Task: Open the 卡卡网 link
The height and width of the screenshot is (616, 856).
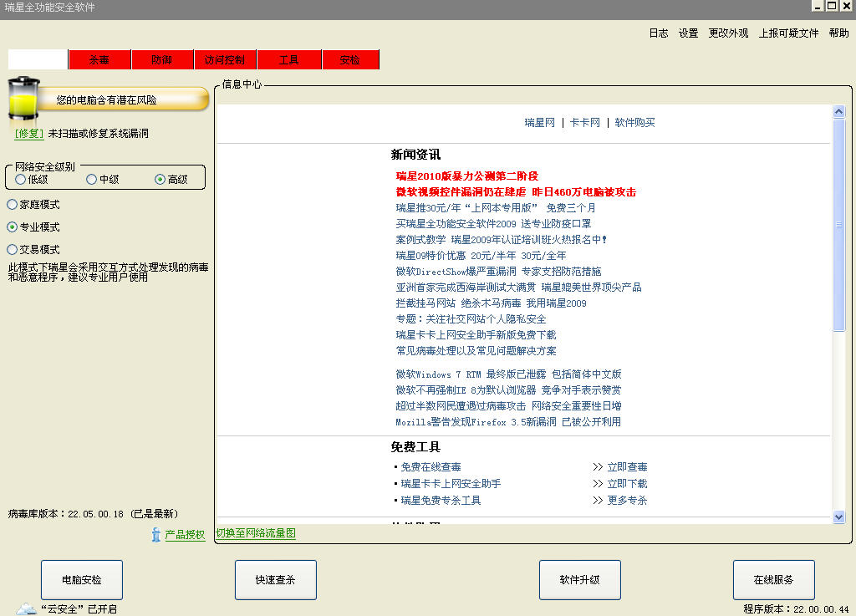Action: pyautogui.click(x=584, y=123)
